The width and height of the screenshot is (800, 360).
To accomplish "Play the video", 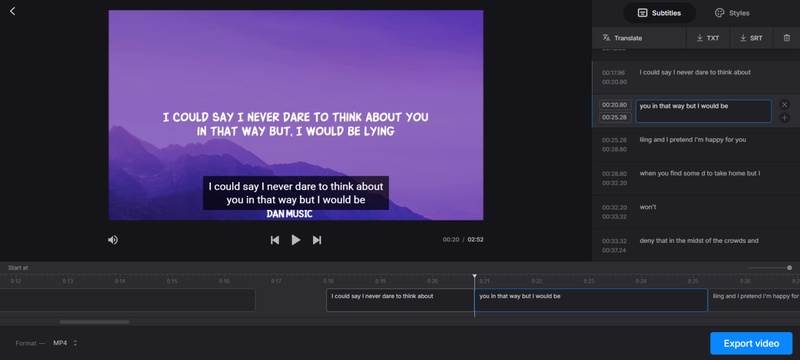I will [x=296, y=240].
